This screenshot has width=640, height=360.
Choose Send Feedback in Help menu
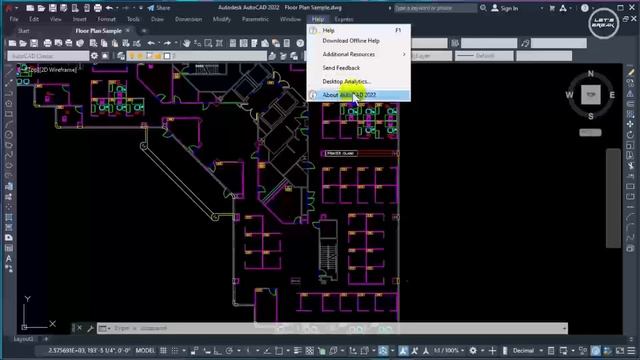[359, 68]
